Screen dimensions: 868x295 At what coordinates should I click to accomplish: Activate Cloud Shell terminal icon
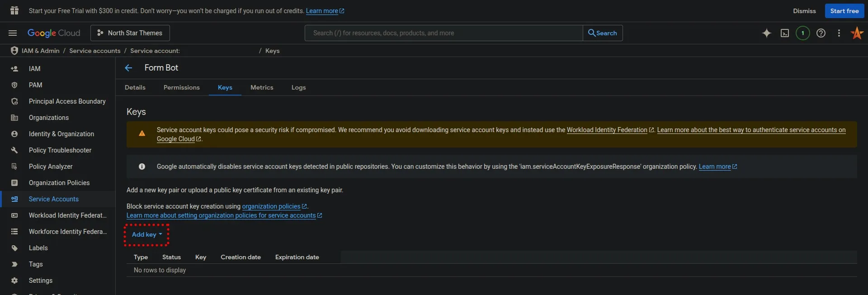[785, 33]
